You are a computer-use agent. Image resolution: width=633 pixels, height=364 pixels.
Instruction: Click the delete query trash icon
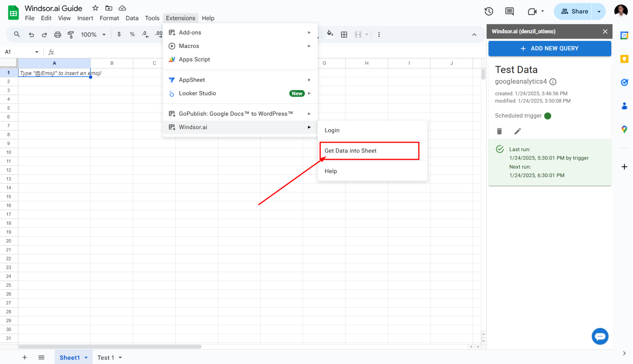(499, 131)
